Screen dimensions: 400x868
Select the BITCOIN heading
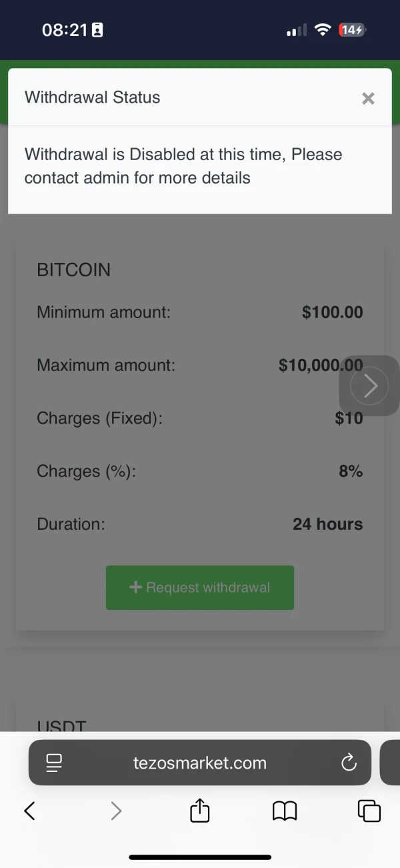click(x=74, y=270)
